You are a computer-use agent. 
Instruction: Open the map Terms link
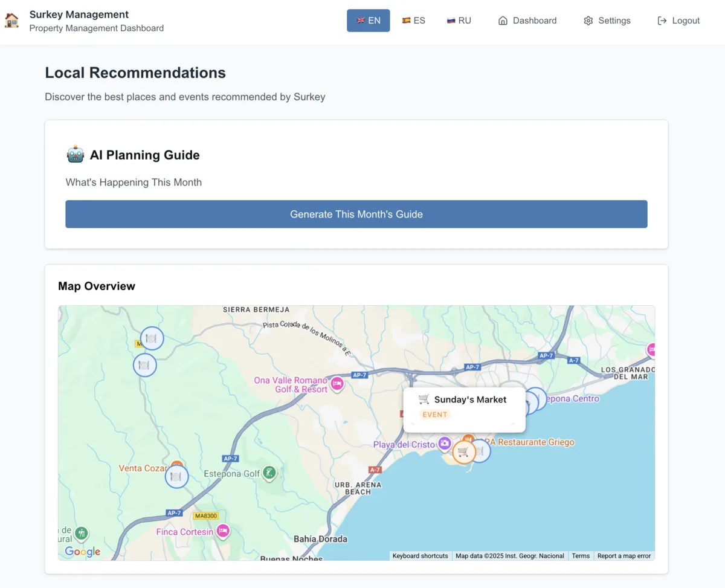[x=581, y=556]
